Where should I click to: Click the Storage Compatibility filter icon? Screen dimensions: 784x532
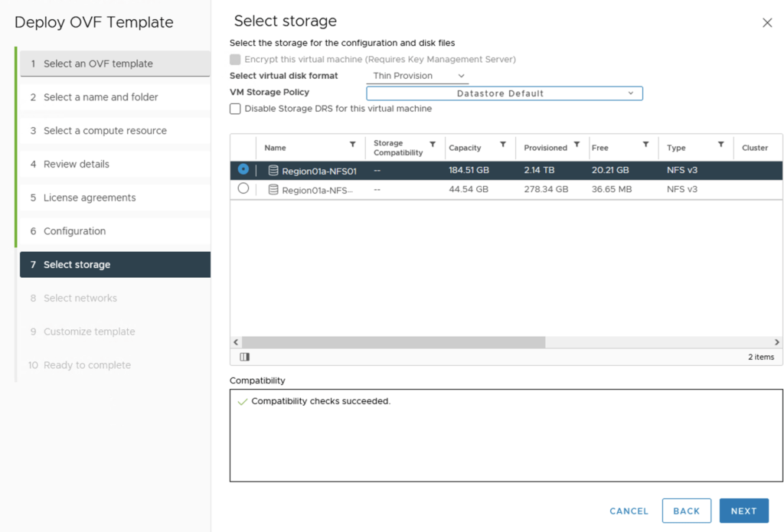pyautogui.click(x=433, y=145)
